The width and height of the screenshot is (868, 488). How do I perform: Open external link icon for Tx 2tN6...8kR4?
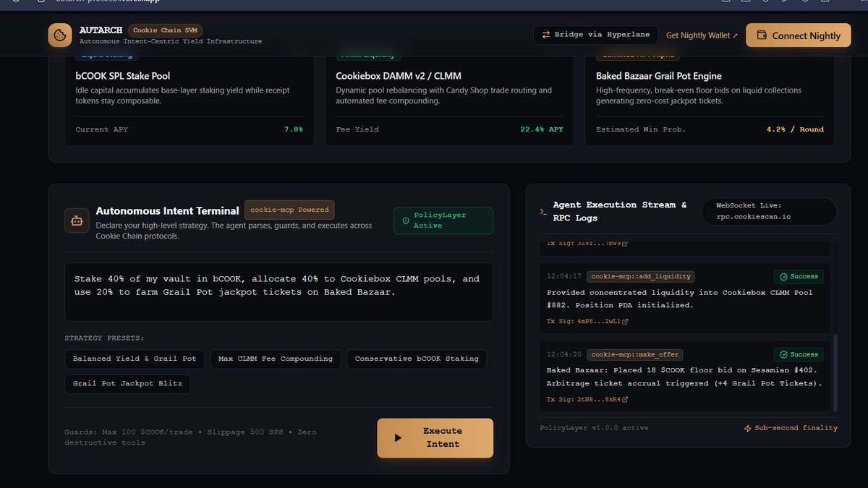(625, 399)
